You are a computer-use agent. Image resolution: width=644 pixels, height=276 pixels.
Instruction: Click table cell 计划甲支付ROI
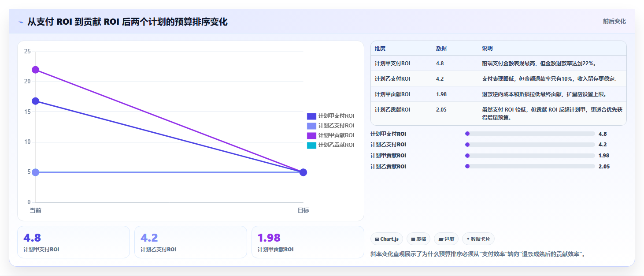click(392, 63)
